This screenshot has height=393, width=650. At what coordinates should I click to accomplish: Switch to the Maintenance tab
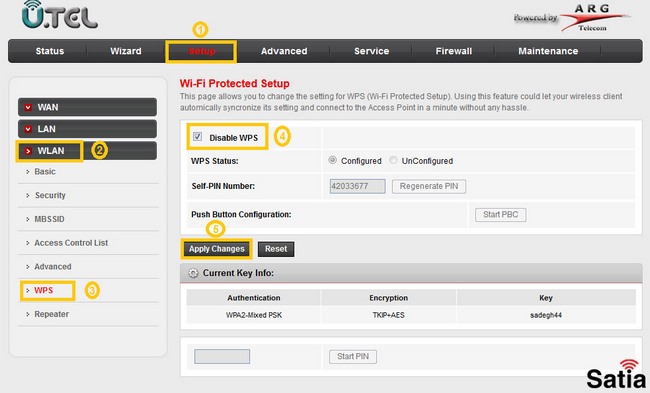[548, 51]
